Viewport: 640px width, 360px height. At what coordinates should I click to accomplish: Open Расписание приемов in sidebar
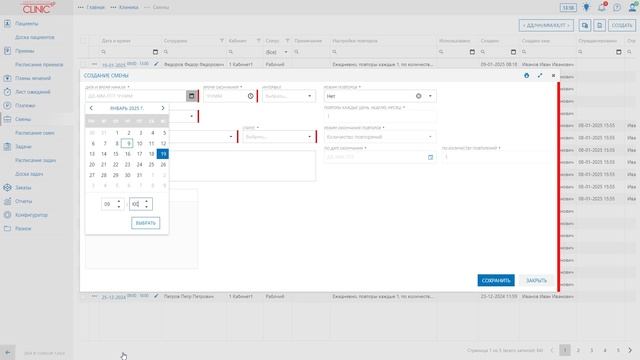(39, 64)
